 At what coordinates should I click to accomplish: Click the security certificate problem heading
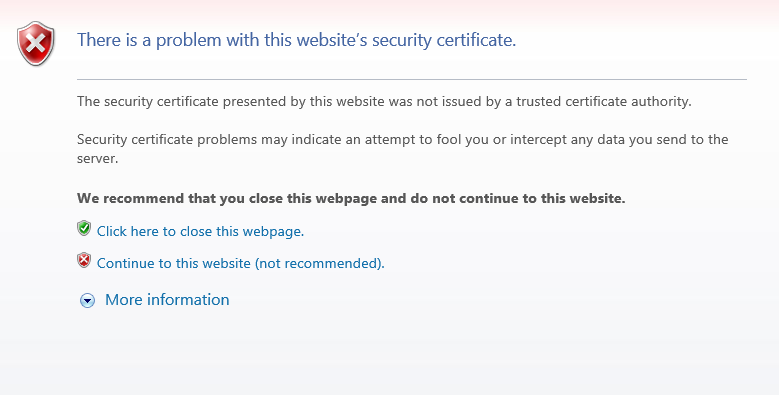(297, 40)
